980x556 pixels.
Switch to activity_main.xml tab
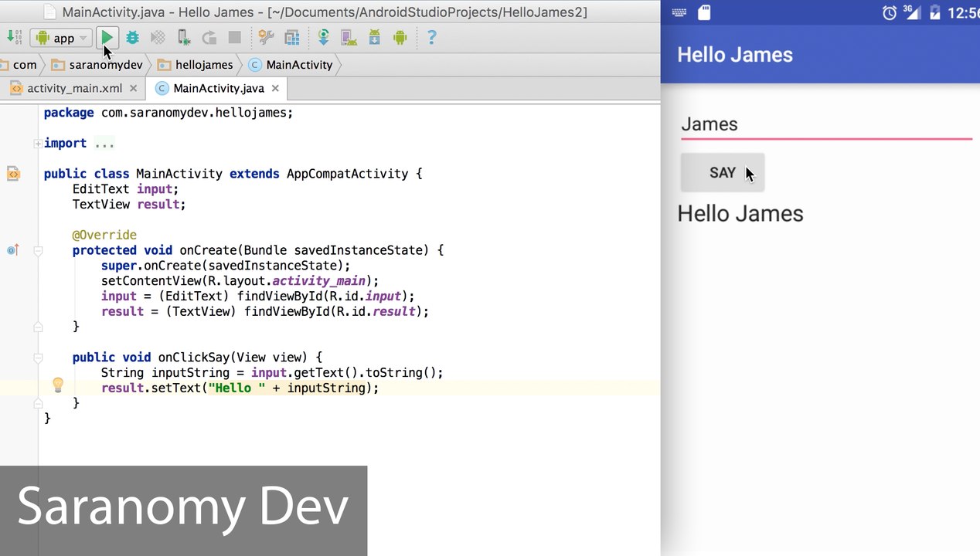pos(66,88)
